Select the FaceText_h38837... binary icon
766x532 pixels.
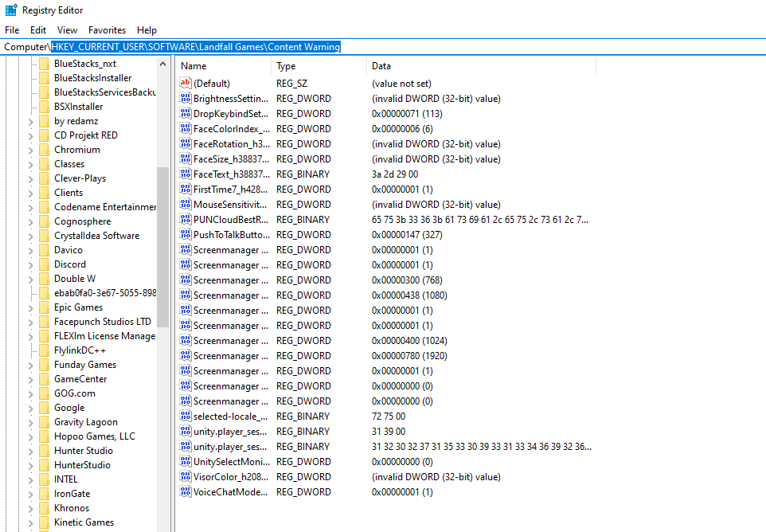pos(186,174)
